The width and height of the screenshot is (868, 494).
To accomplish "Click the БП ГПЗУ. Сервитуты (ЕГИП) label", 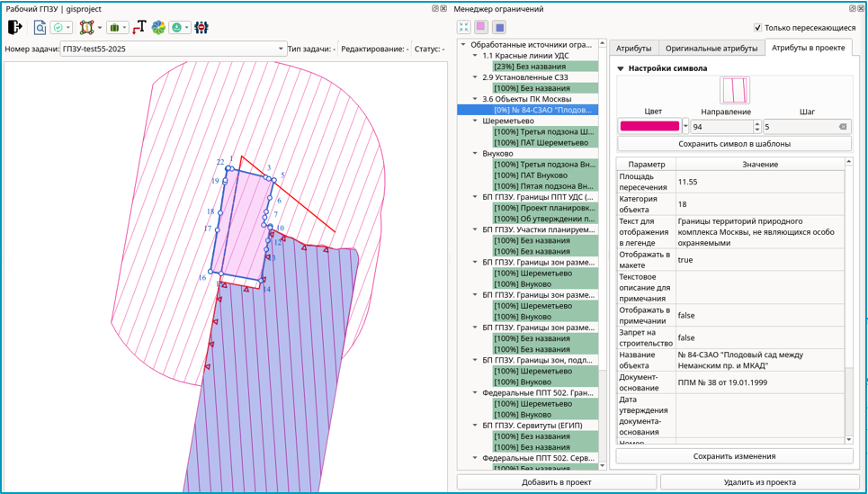I will [532, 426].
